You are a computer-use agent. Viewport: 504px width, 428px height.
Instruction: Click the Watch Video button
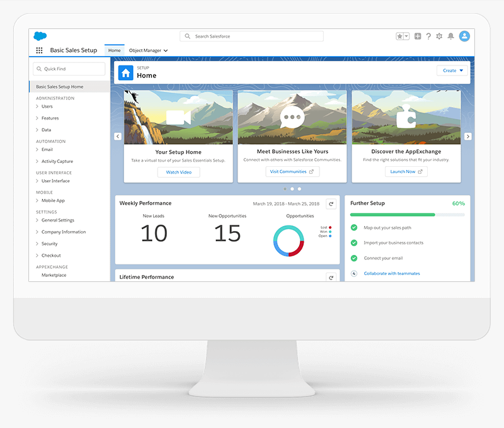point(179,172)
